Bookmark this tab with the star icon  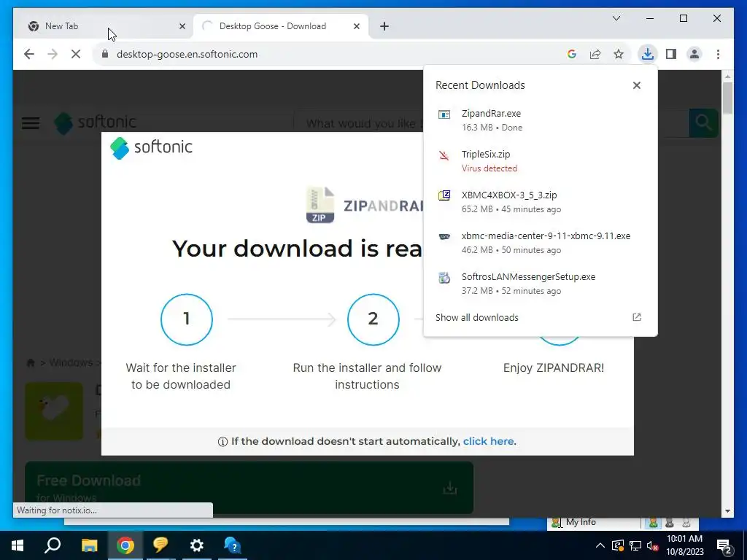(x=619, y=54)
